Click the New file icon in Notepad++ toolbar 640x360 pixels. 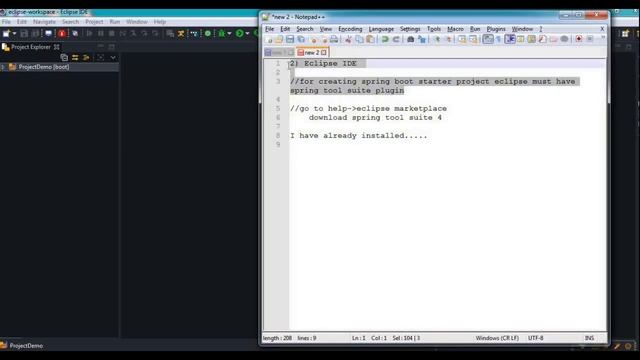tap(269, 39)
